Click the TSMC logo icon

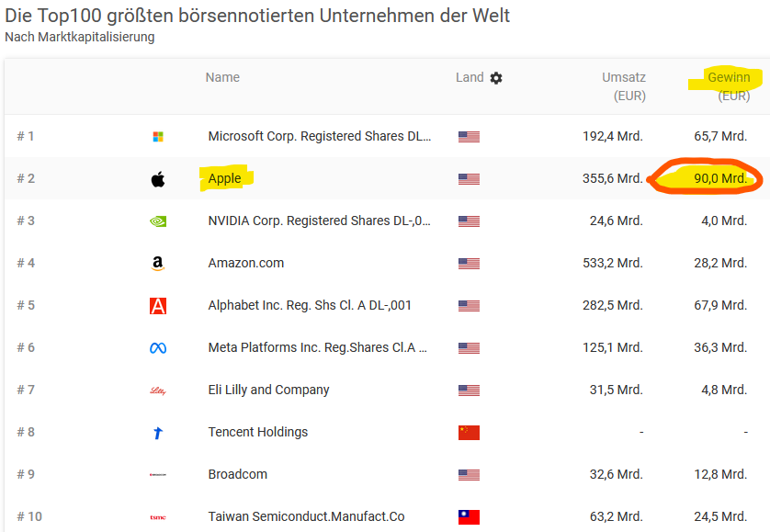tap(158, 516)
